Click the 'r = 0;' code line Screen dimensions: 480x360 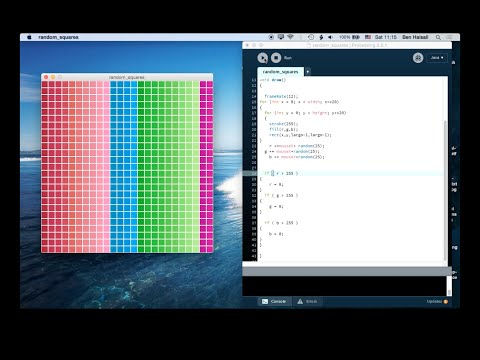pyautogui.click(x=276, y=184)
